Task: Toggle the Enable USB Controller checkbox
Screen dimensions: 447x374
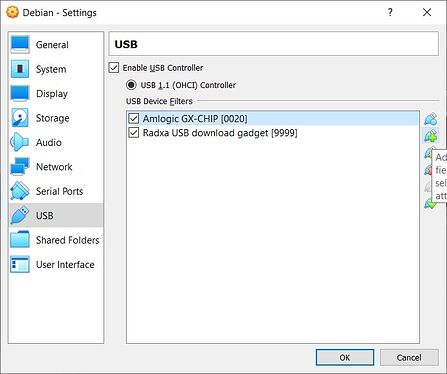Action: (114, 68)
